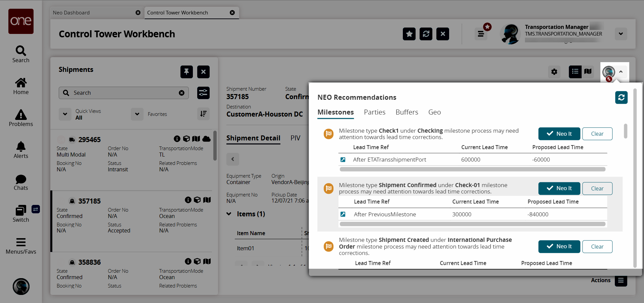644x303 pixels.
Task: Switch to the Buffers tab
Action: point(407,112)
